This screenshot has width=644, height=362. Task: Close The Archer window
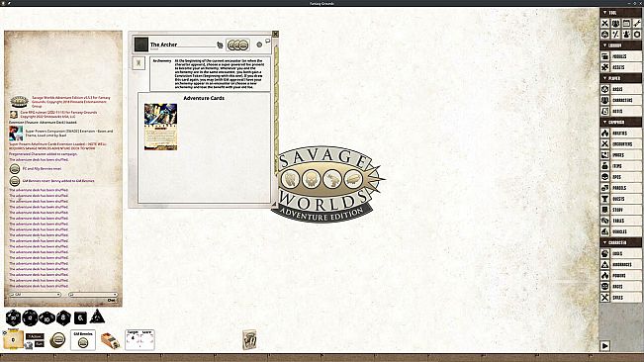tap(275, 34)
